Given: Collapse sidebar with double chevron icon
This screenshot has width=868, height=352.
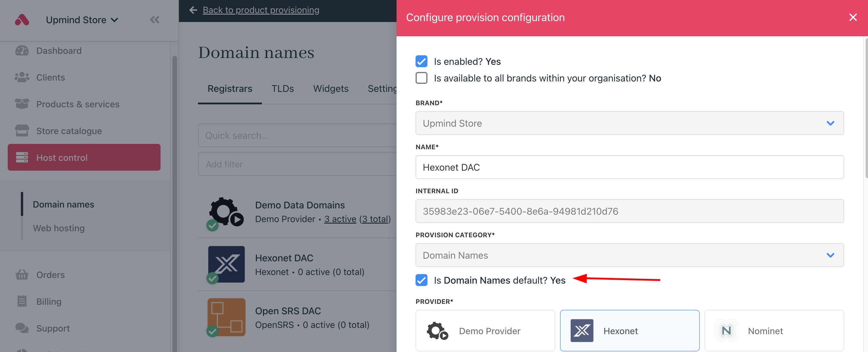Looking at the screenshot, I should pyautogui.click(x=155, y=20).
